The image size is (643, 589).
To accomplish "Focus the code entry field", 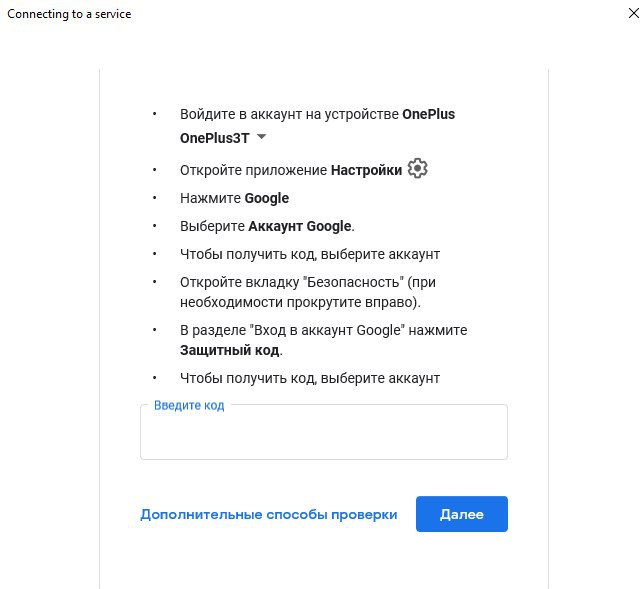I will (323, 437).
